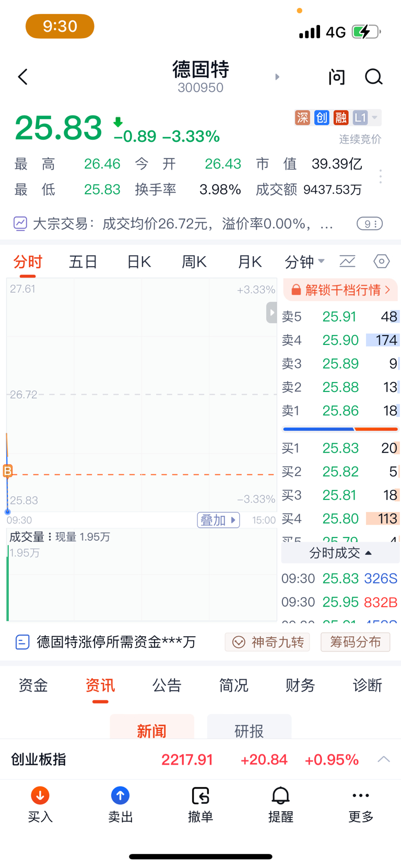This screenshot has height=868, width=401.
Task: Switch to the 诊断 tab
Action: click(367, 685)
